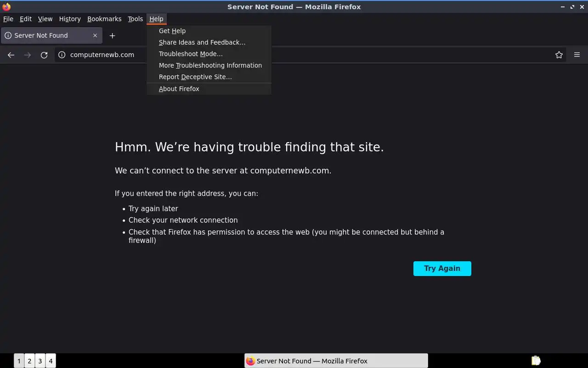Switch to workspace 3
This screenshot has width=588, height=368.
pyautogui.click(x=40, y=361)
